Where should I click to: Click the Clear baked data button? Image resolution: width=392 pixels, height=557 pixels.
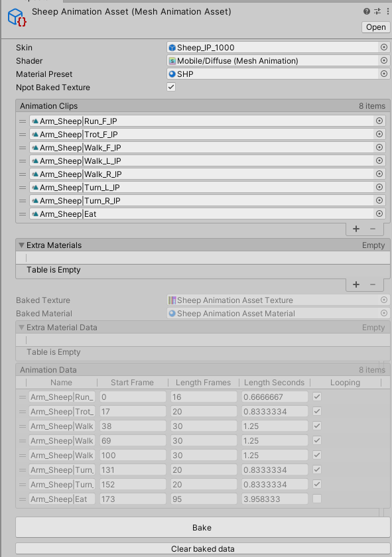202,549
